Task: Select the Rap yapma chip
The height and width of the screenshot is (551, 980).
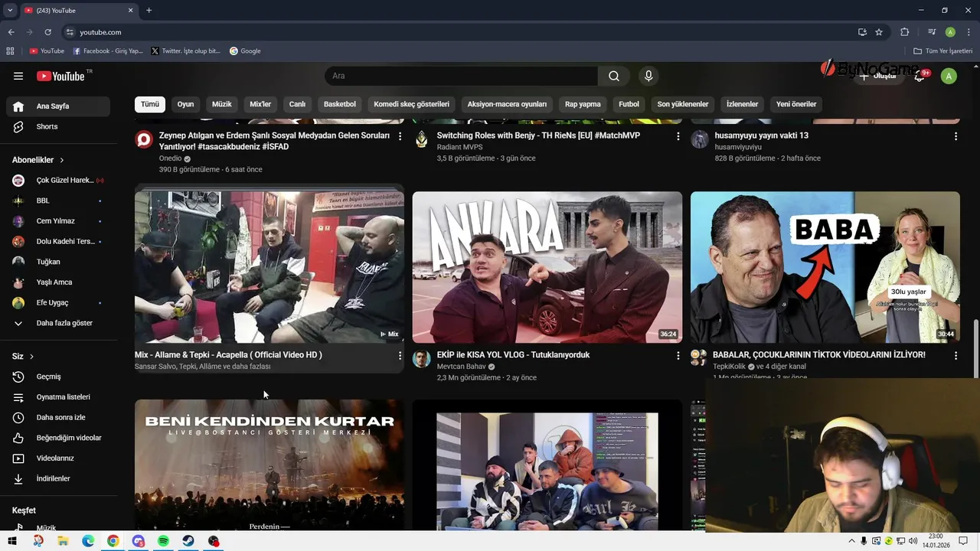Action: pyautogui.click(x=583, y=104)
